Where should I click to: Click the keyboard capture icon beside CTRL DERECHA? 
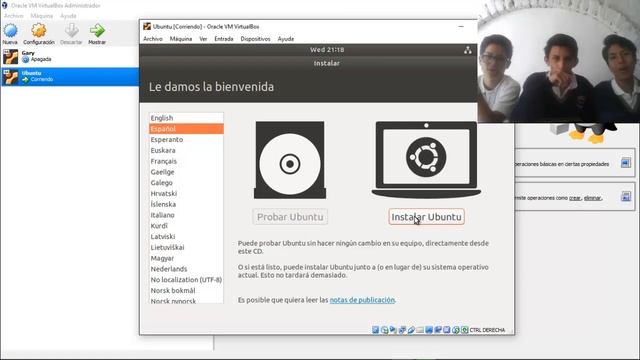pyautogui.click(x=464, y=330)
